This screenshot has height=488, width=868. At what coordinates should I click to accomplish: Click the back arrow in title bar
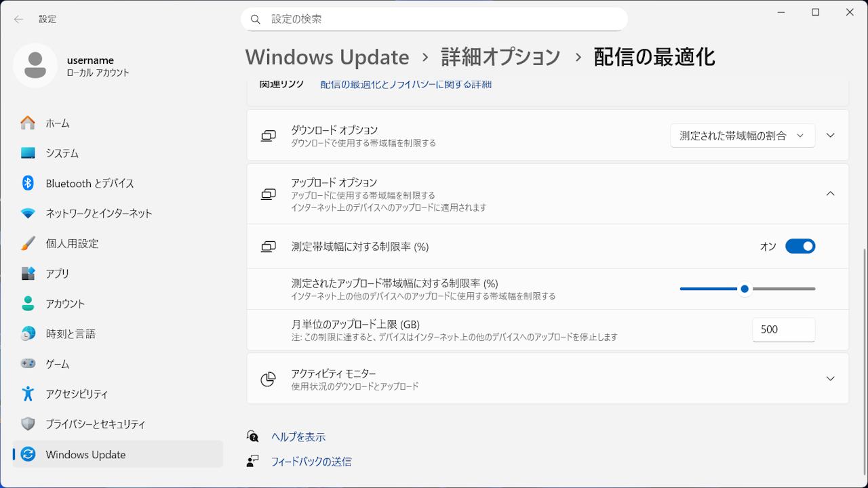[x=18, y=19]
